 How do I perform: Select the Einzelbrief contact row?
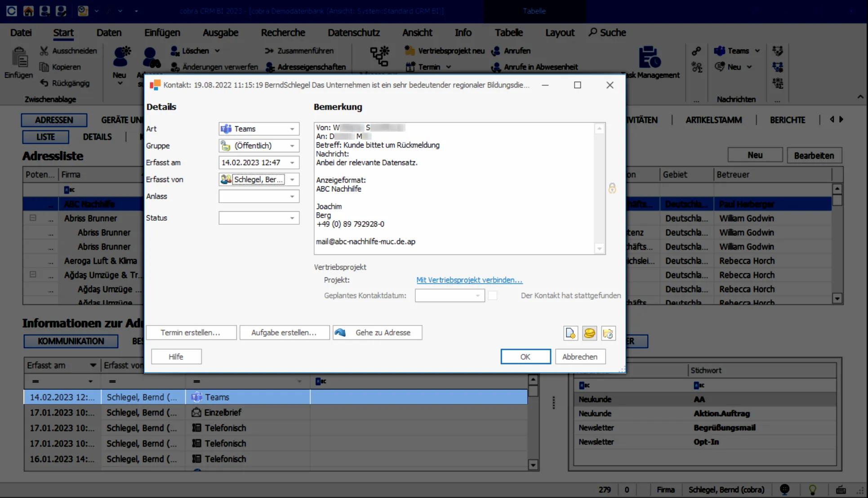[275, 413]
